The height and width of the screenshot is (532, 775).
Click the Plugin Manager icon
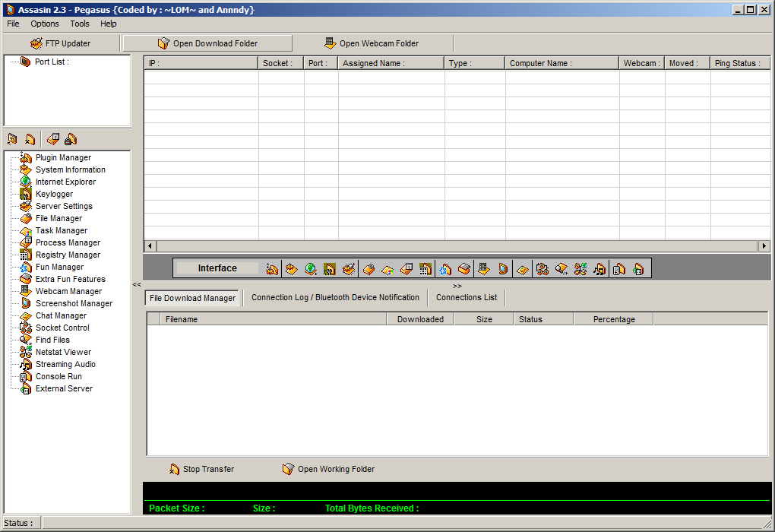click(26, 158)
